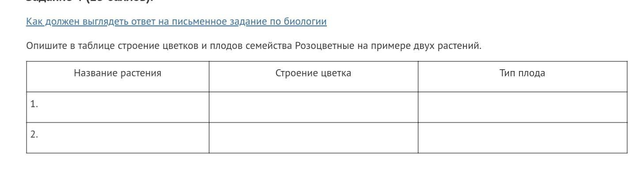
Task: Click the row 1 fruit type cell
Action: click(x=522, y=107)
